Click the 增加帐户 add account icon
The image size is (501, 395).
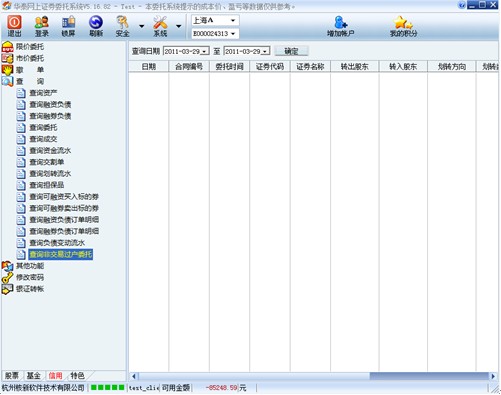pos(340,26)
